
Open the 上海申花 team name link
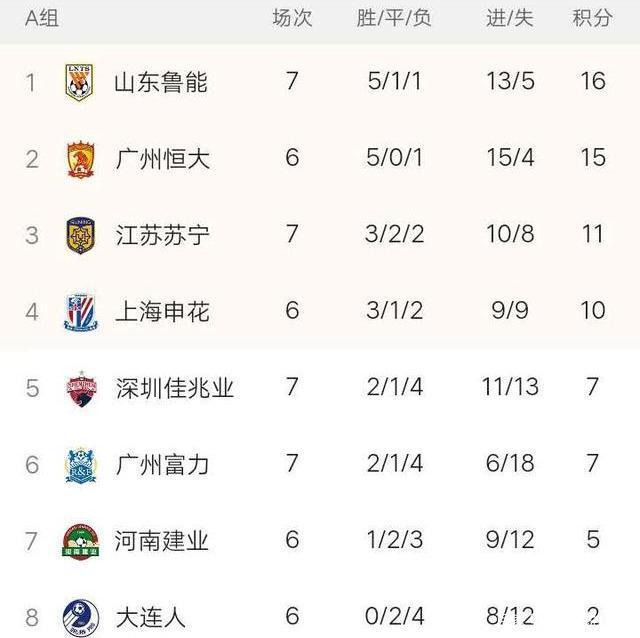point(162,311)
